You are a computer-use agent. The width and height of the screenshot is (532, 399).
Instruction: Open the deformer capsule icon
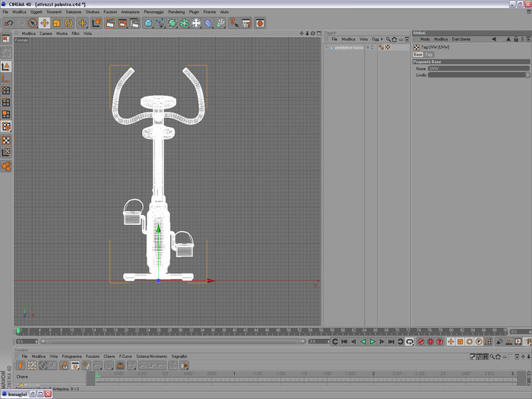tap(208, 23)
